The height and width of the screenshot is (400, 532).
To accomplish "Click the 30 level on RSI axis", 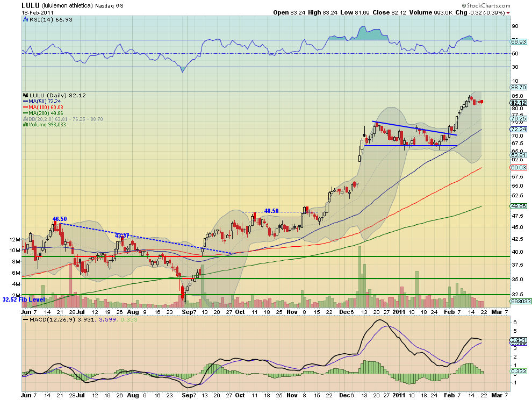I will [515, 67].
